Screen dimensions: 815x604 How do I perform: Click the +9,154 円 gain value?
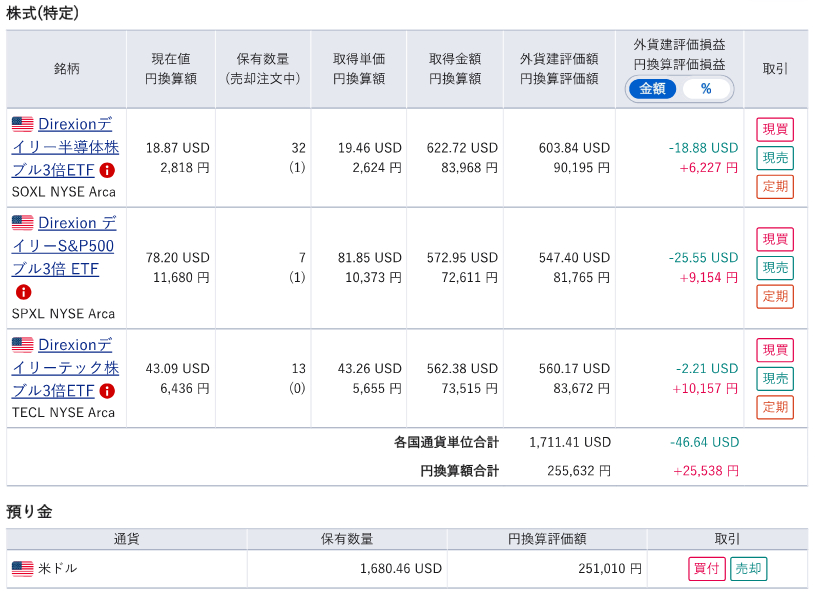(x=709, y=278)
